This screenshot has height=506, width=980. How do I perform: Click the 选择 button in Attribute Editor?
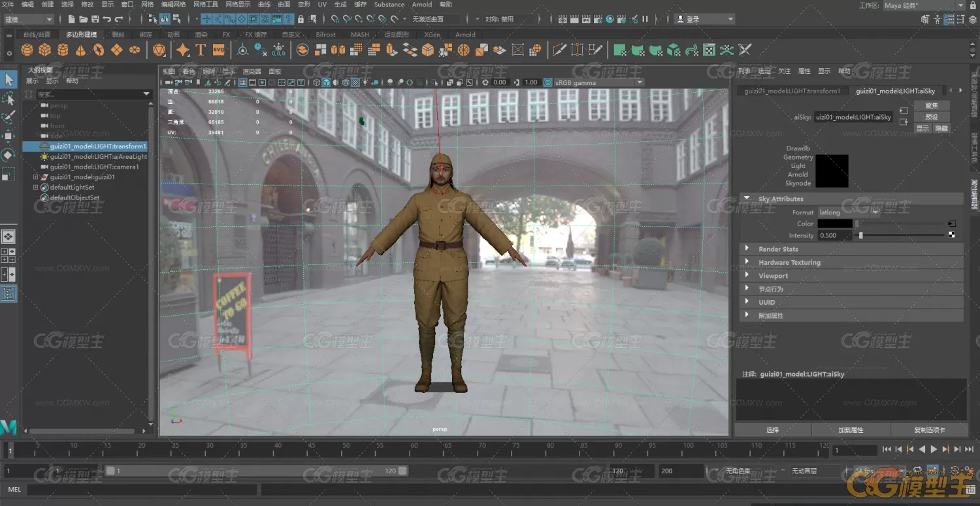pyautogui.click(x=772, y=430)
